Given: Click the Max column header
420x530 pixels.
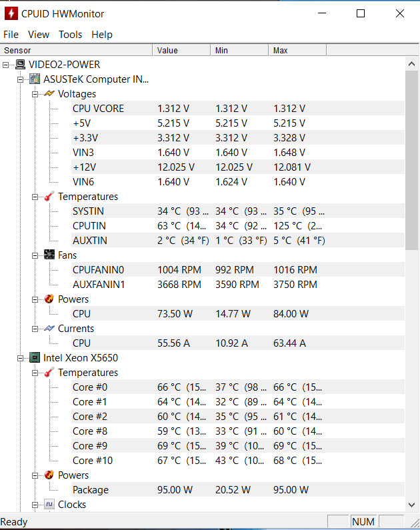Looking at the screenshot, I should tap(298, 51).
